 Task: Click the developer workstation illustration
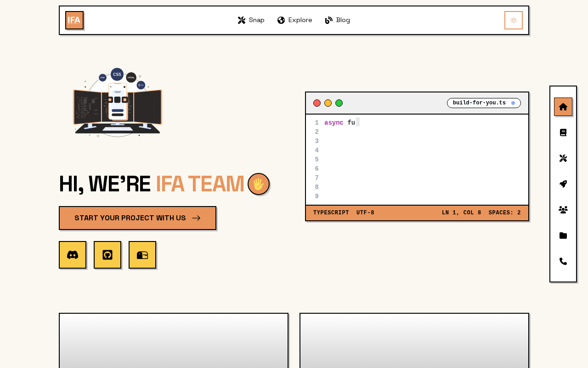[x=118, y=103]
